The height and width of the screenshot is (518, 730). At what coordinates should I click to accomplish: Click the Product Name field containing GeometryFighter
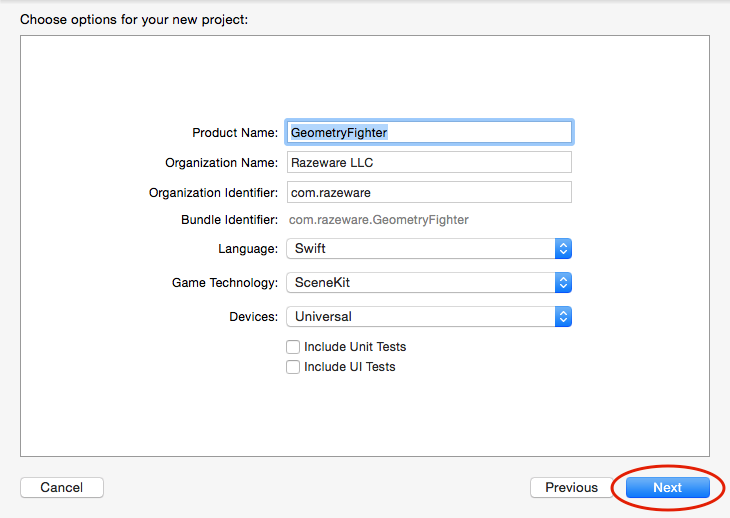(x=428, y=132)
